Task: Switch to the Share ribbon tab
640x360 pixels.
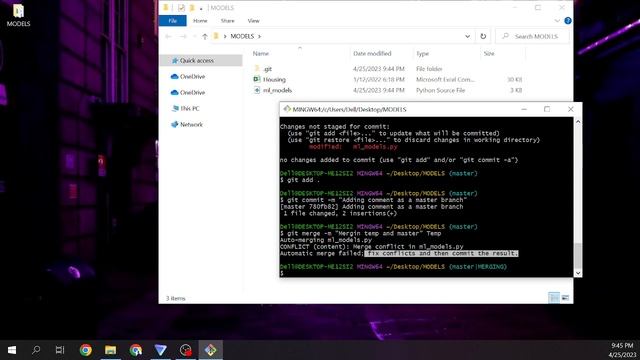Action: click(x=227, y=21)
